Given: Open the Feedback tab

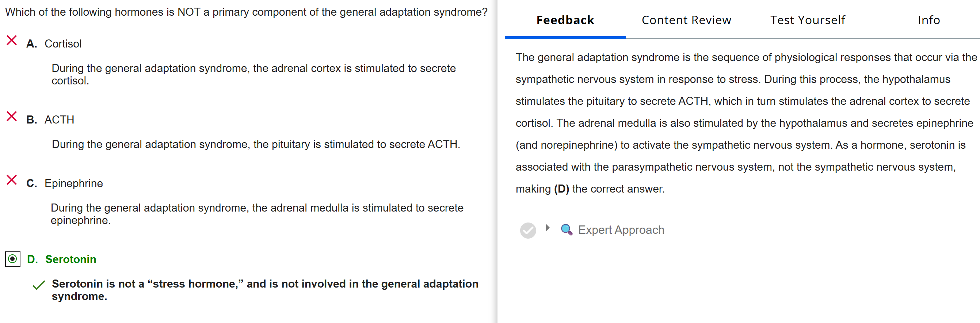Looking at the screenshot, I should [565, 20].
